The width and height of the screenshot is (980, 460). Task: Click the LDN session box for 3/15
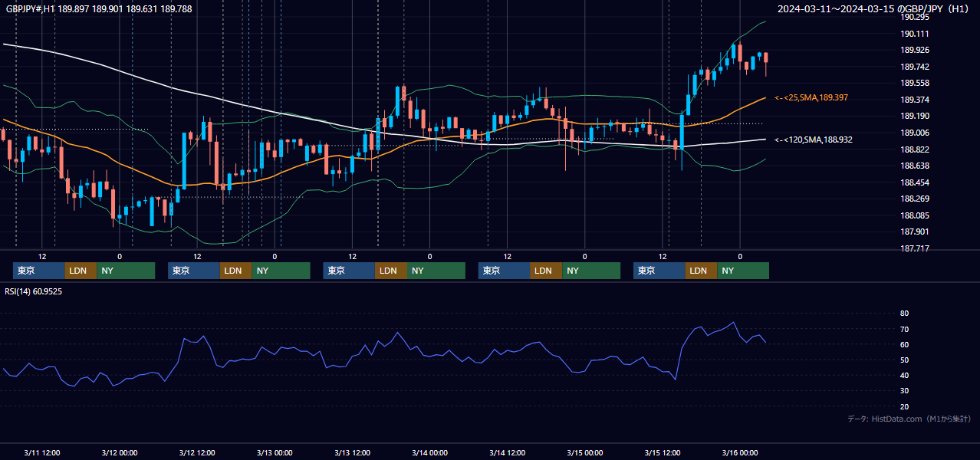(701, 271)
